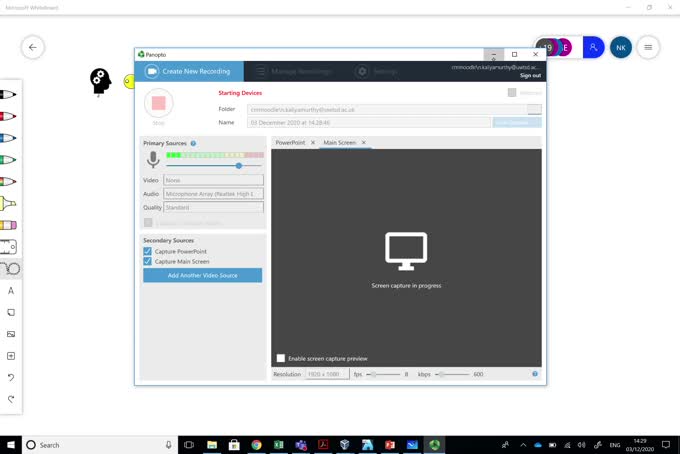Click the blue invite participant icon
680x454 pixels.
click(593, 47)
